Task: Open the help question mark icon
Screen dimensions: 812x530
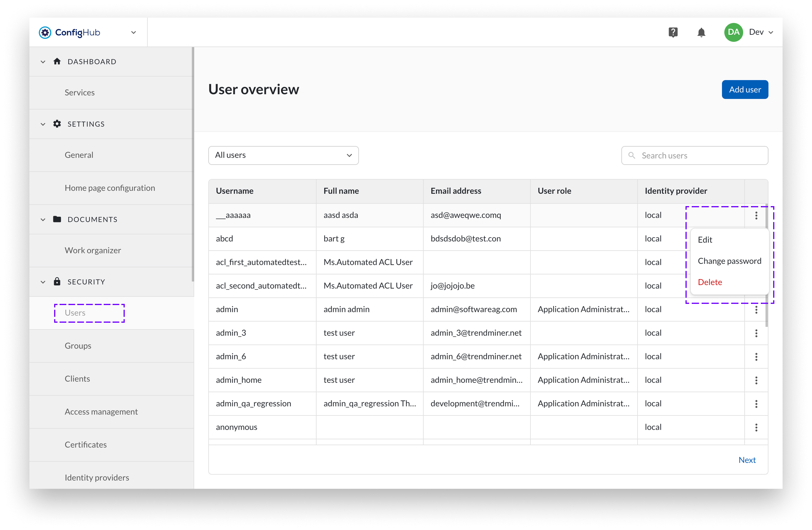Action: coord(673,32)
